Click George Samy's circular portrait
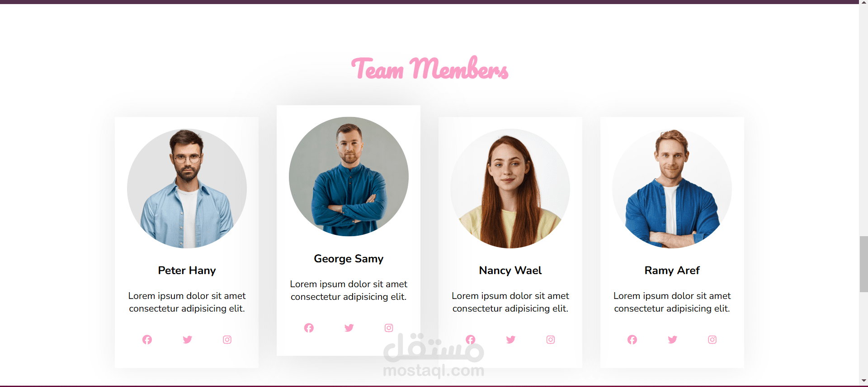Screen dimensions: 868x387 click(x=349, y=177)
